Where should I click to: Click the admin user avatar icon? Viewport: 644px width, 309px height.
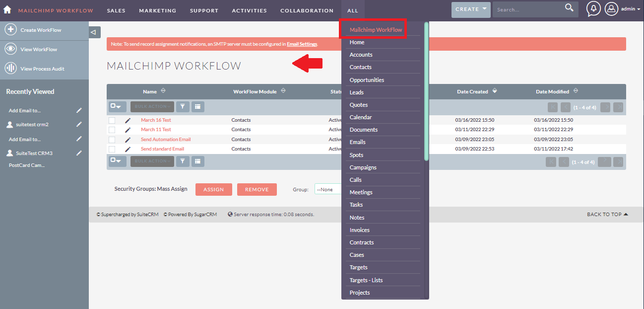[611, 9]
